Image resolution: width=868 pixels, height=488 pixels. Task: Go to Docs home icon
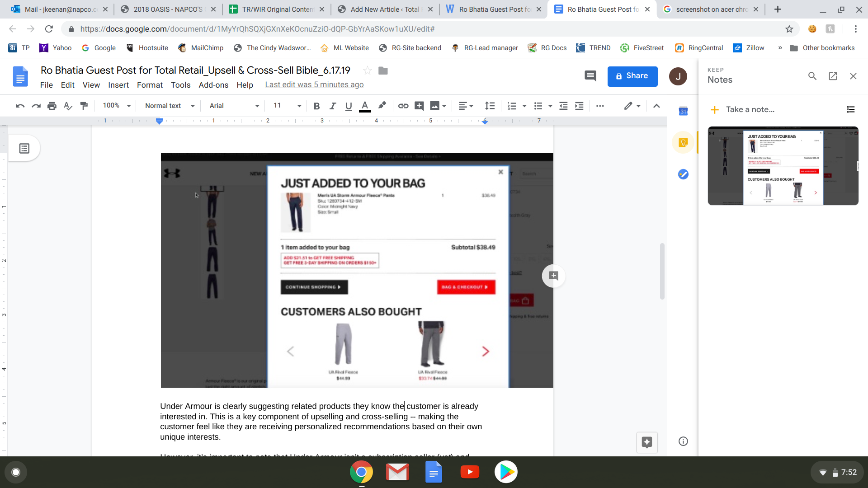[x=20, y=76]
